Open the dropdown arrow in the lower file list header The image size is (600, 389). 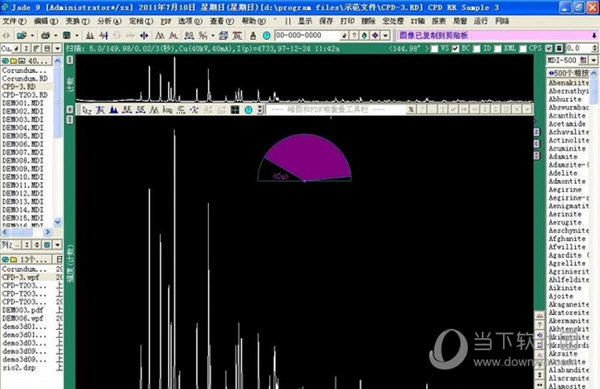[x=57, y=244]
